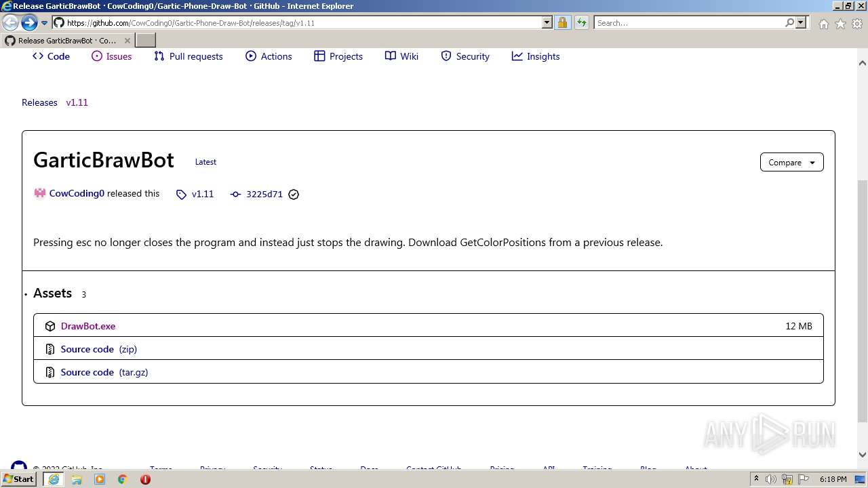Go forward with the browser forward button
The height and width of the screenshot is (488, 868).
click(29, 22)
